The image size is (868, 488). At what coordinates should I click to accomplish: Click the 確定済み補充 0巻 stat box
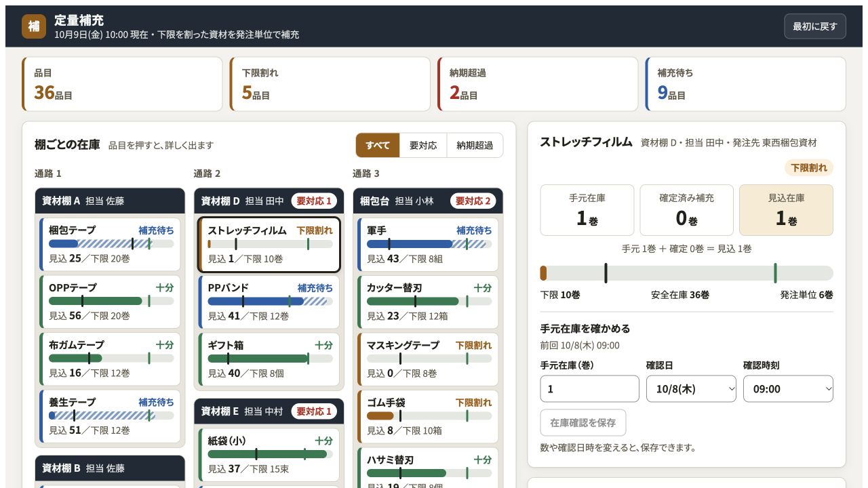click(687, 210)
